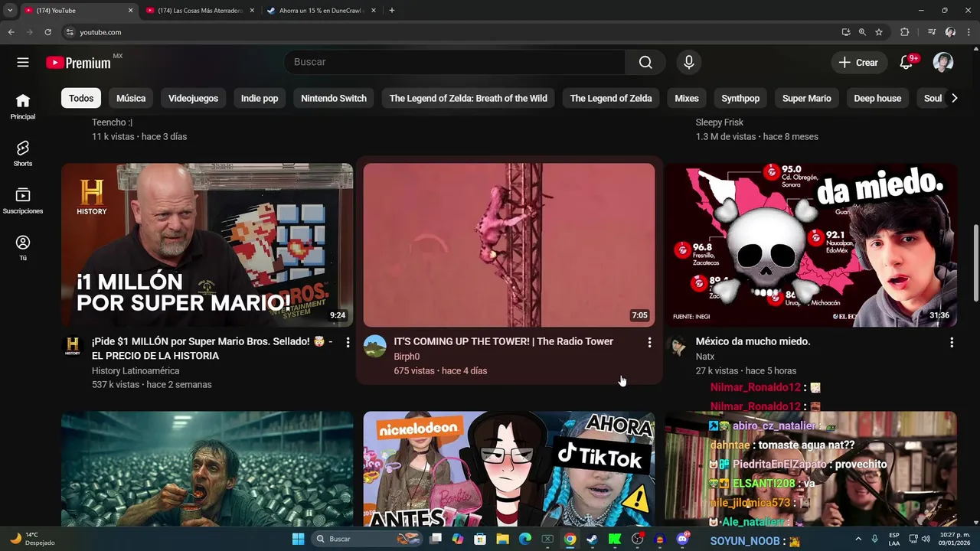Select the Todos filter chip
Screen dimensions: 980x551
(81, 98)
